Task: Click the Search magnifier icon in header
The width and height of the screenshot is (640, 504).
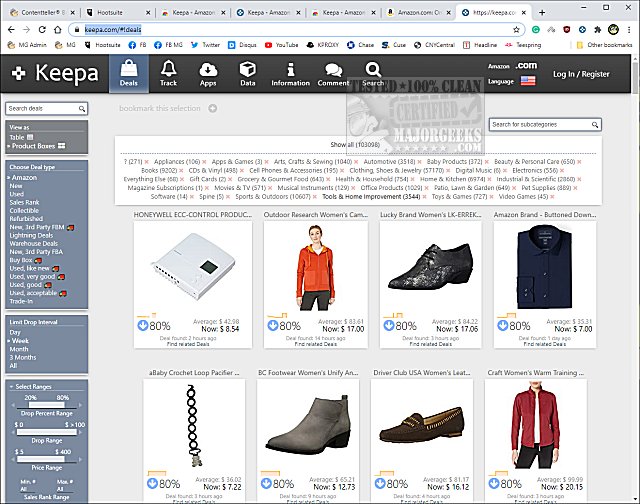Action: click(373, 73)
